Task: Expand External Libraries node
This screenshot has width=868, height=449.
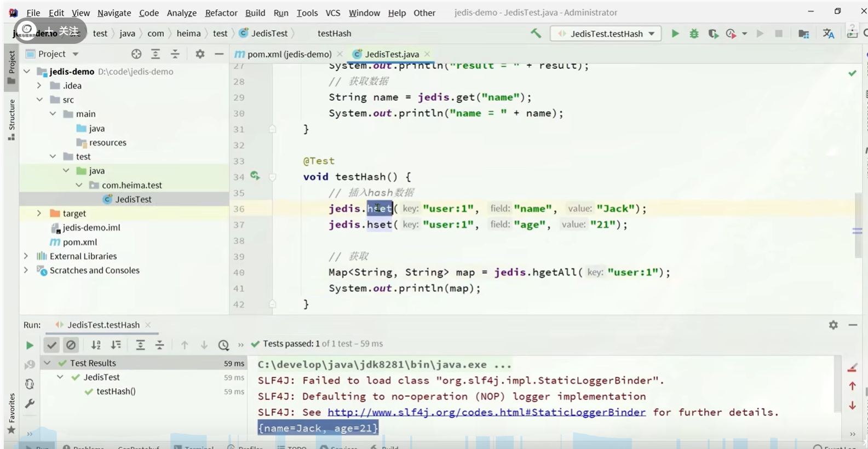Action: 26,256
